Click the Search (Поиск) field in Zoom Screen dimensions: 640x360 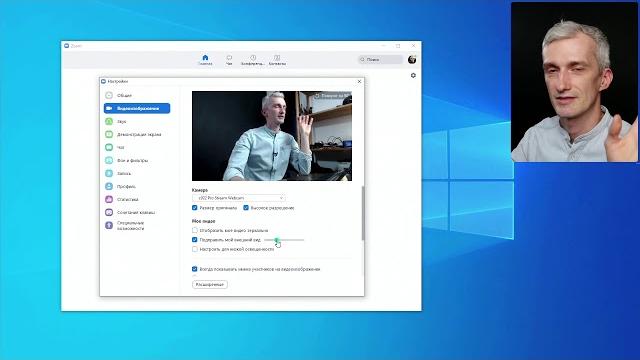click(x=380, y=60)
